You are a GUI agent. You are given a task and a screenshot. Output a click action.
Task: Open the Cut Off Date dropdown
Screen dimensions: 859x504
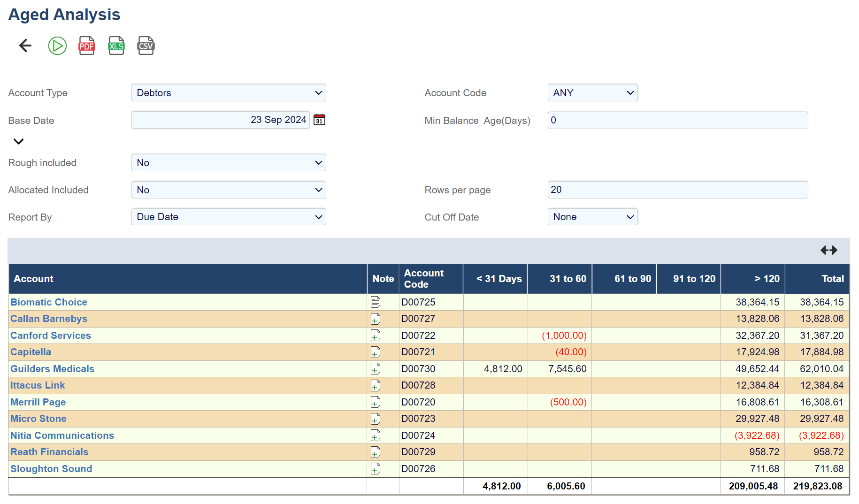tap(592, 217)
